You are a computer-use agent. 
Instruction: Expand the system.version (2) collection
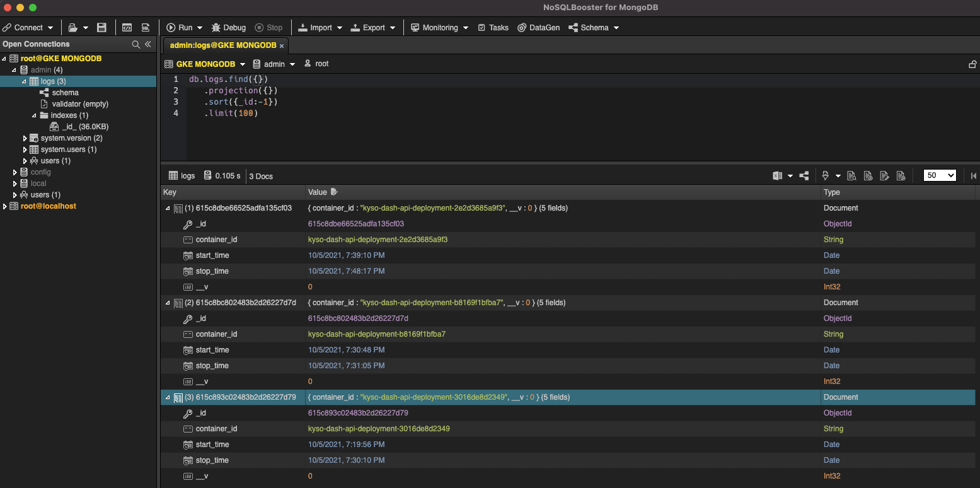[x=25, y=138]
